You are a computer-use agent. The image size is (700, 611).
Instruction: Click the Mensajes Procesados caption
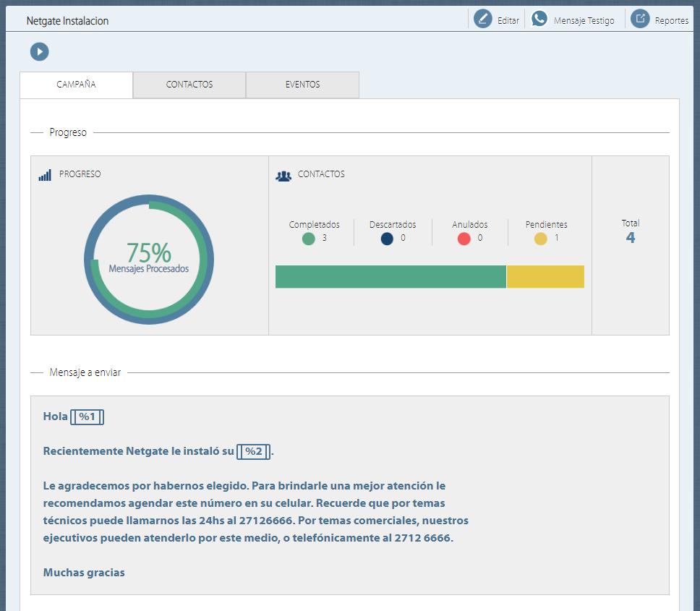(149, 269)
